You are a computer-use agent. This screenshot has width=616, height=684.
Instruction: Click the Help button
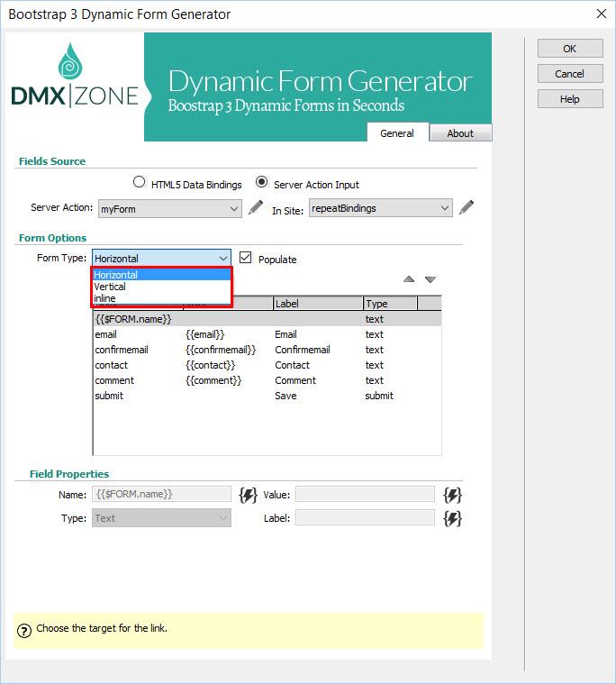coord(570,99)
